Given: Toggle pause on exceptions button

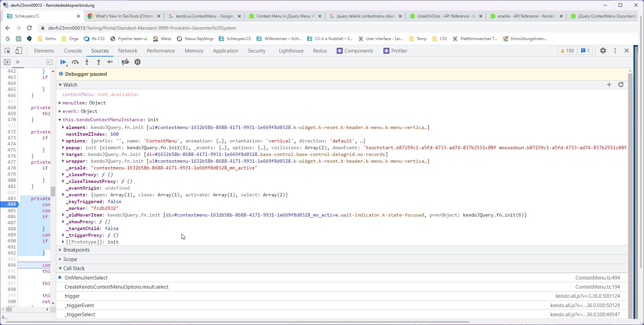Looking at the screenshot, I should click(137, 62).
